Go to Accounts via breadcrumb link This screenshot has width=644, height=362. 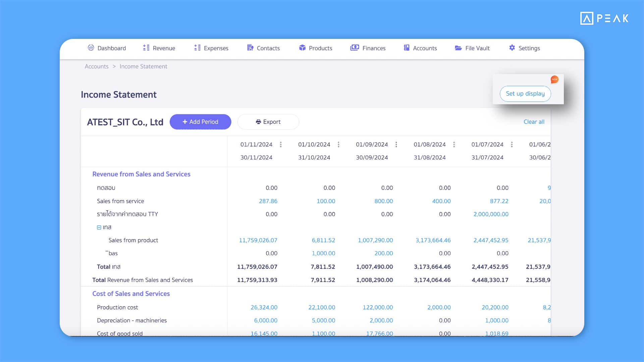(x=97, y=66)
